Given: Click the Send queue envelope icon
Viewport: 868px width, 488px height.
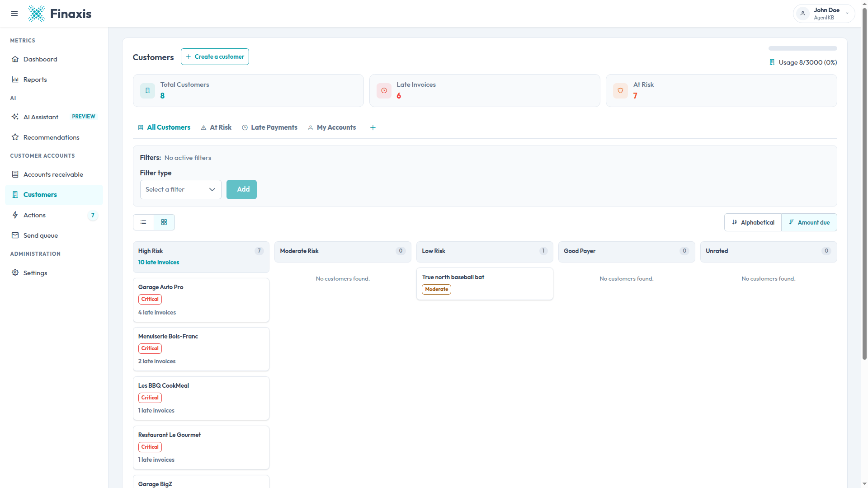Looking at the screenshot, I should click(x=15, y=235).
